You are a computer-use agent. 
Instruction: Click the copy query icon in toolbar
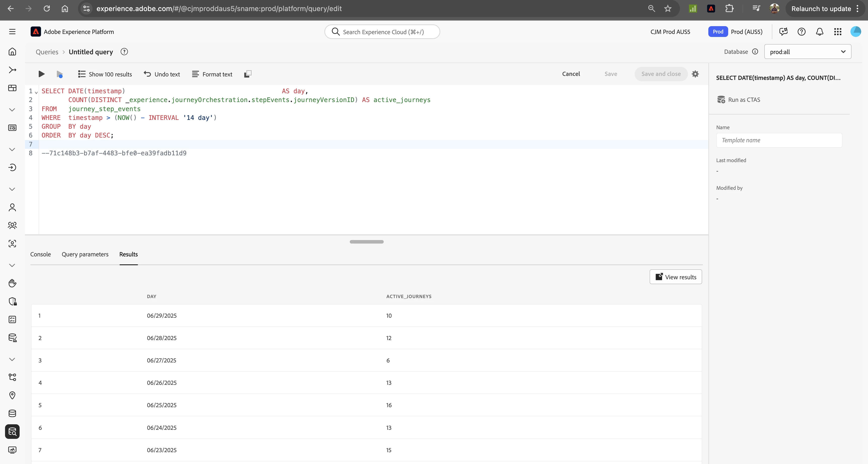[248, 74]
